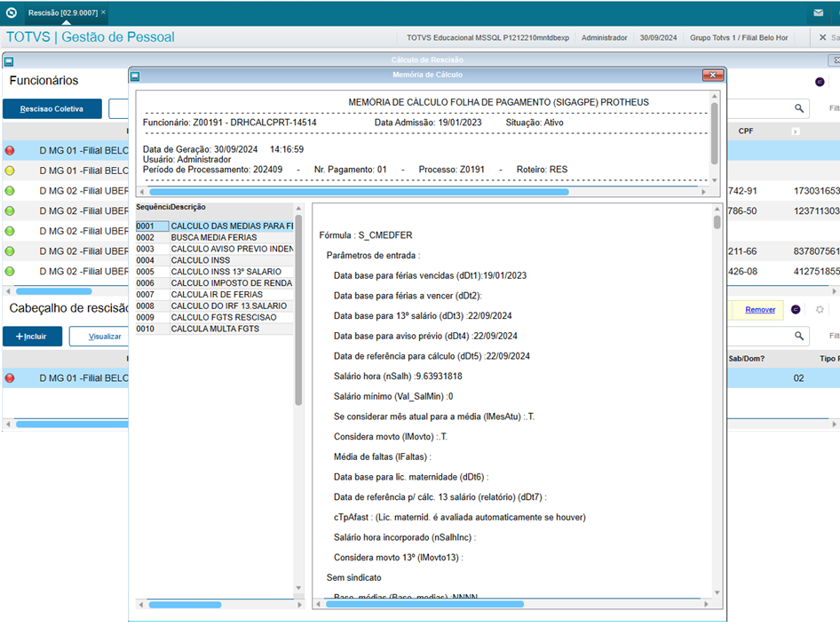Click scroll-down arrow of formula panel
The image size is (840, 627).
(717, 592)
